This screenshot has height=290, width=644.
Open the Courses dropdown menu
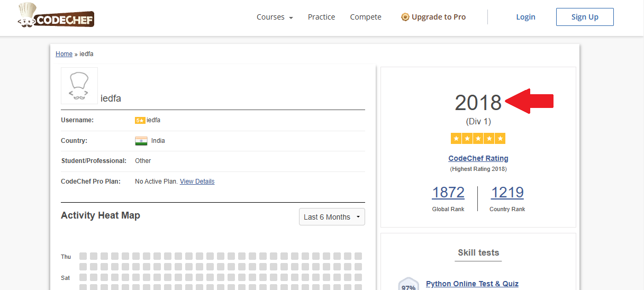pyautogui.click(x=275, y=17)
